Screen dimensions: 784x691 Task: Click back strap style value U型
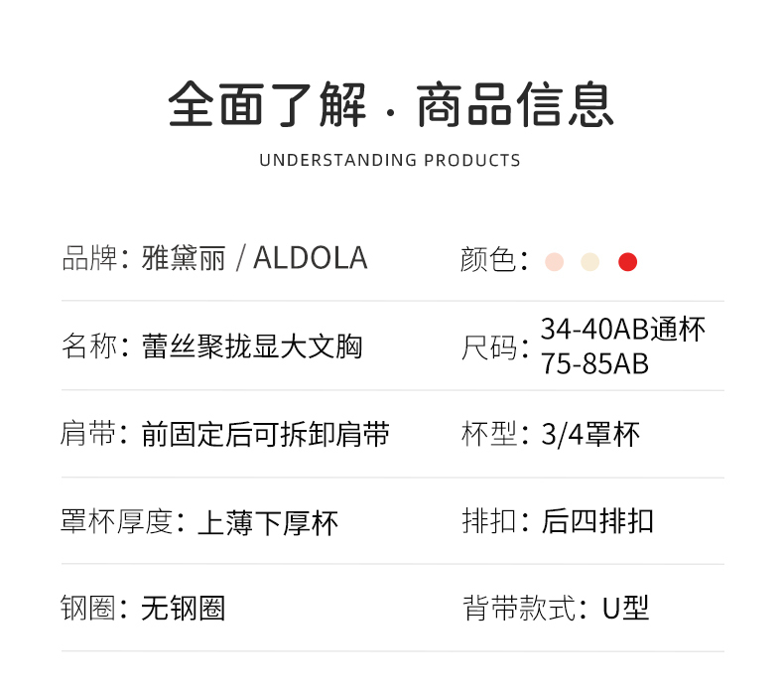626,608
